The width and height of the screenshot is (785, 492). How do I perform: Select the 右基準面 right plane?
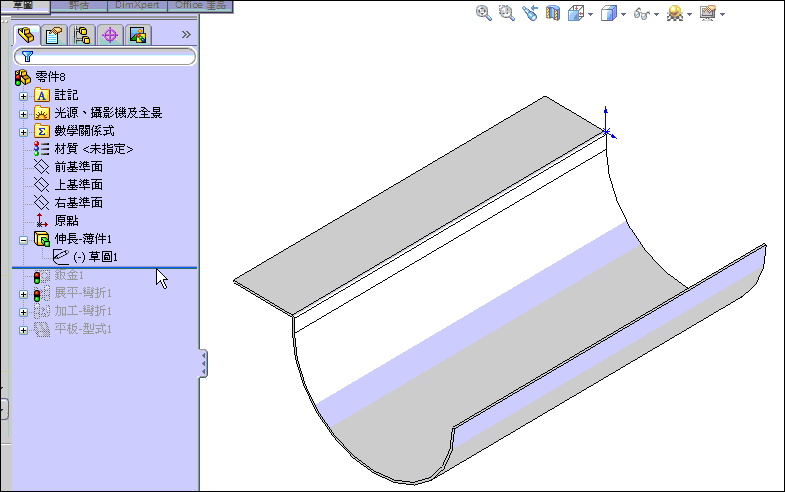(78, 203)
